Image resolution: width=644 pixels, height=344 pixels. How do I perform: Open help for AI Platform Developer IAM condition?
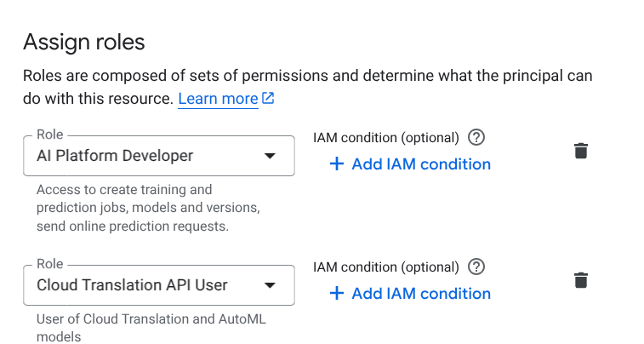[x=476, y=137]
